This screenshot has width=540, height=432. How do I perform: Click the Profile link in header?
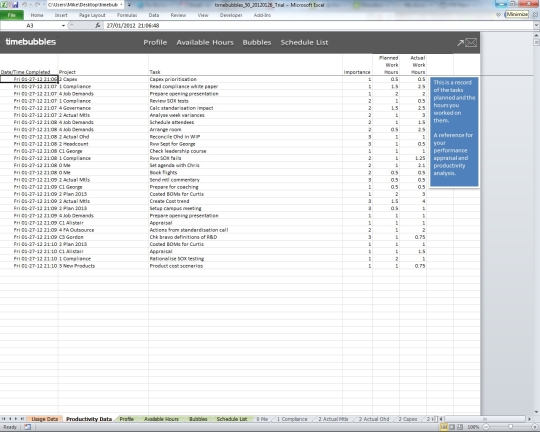pos(155,42)
